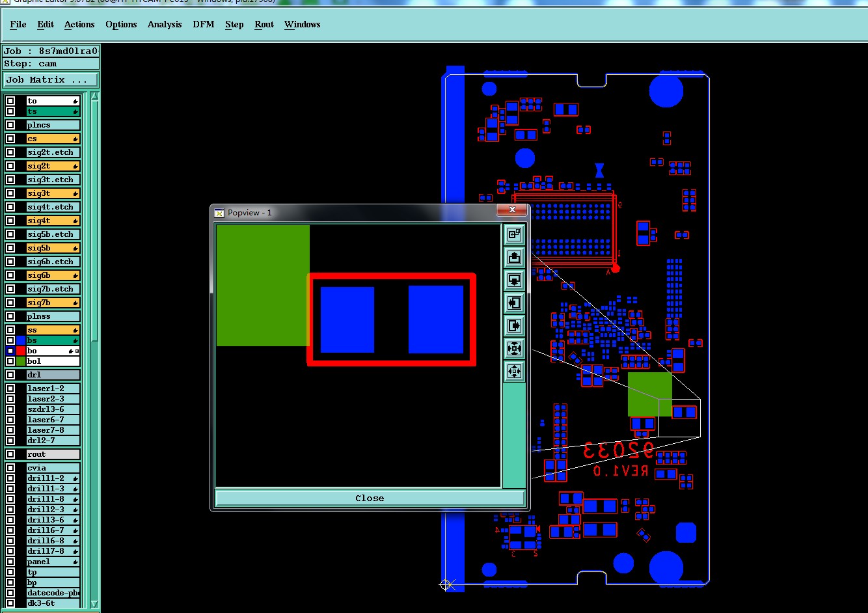The width and height of the screenshot is (868, 613).
Task: Toggle the checkbox for the sig2t.etch layer
Action: click(x=10, y=152)
